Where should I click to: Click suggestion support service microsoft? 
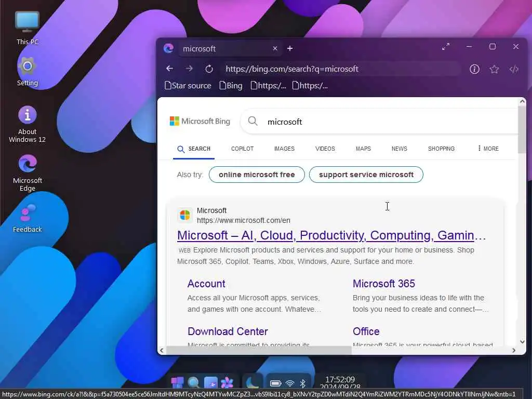click(366, 175)
